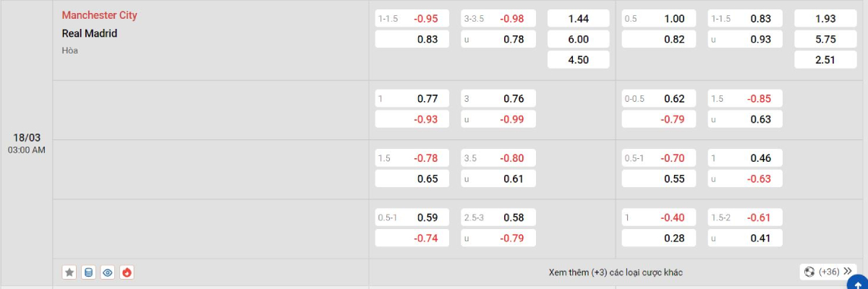Open the database statistics icon
The height and width of the screenshot is (289, 868).
[x=89, y=272]
